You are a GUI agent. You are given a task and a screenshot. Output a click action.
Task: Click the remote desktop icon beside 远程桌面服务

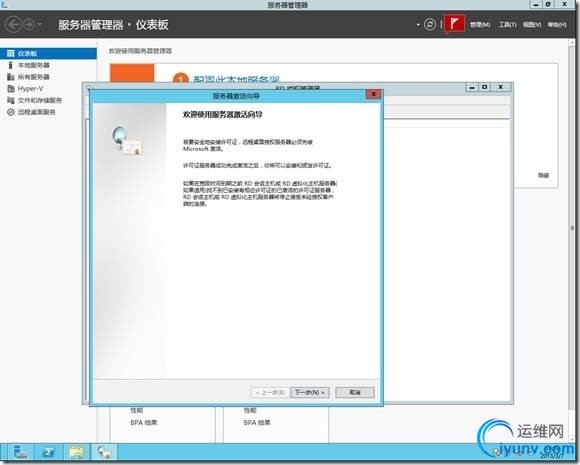pyautogui.click(x=11, y=112)
